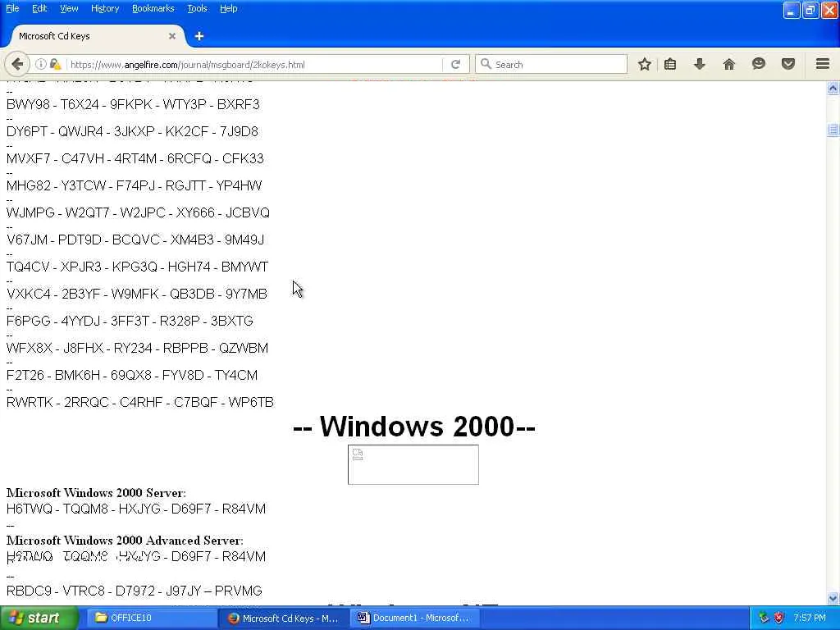Viewport: 840px width, 630px height.
Task: Open site information icon in address bar
Action: click(x=41, y=64)
